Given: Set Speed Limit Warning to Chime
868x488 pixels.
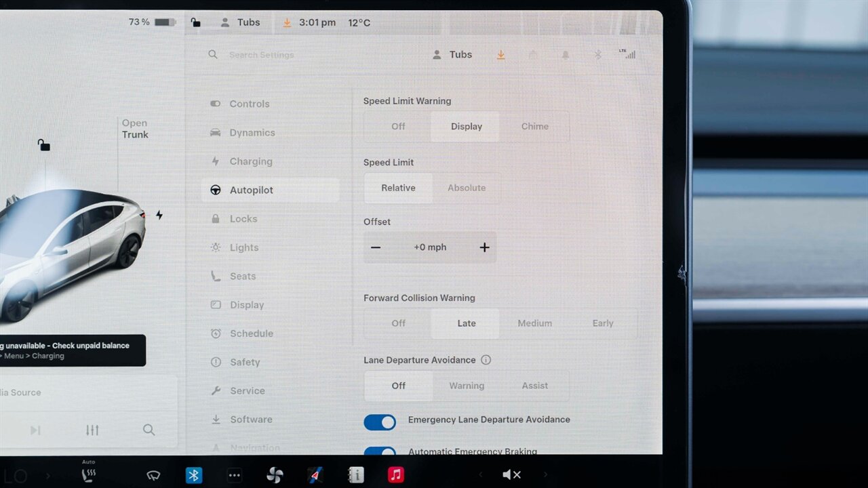Looking at the screenshot, I should coord(534,127).
